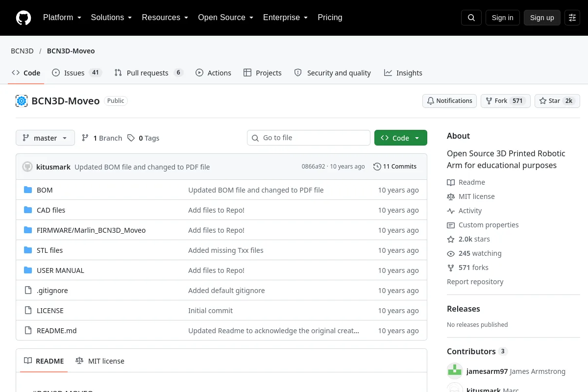Click the Report repository link
Screen dimensions: 588x392
[x=475, y=282]
